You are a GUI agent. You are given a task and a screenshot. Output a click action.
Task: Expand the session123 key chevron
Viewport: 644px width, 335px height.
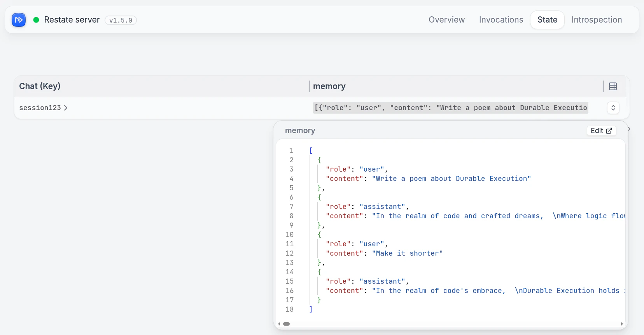[x=66, y=108]
